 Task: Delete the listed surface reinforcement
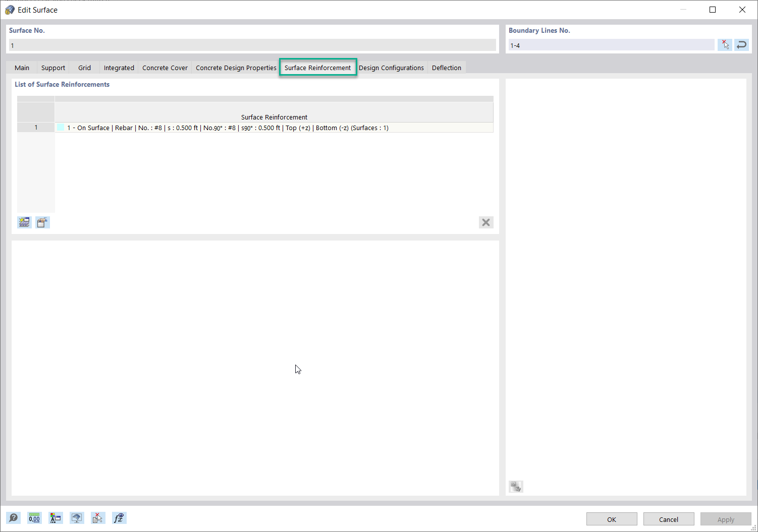click(485, 222)
